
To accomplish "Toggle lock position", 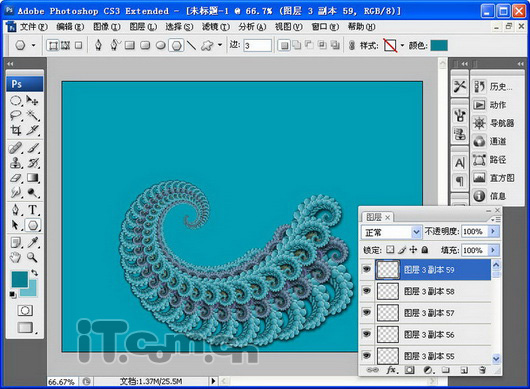I will 413,250.
